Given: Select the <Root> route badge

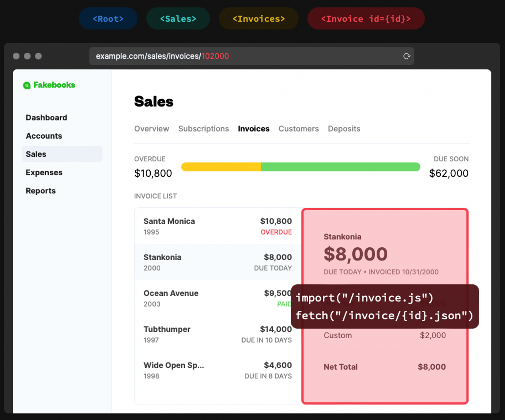Looking at the screenshot, I should tap(108, 19).
